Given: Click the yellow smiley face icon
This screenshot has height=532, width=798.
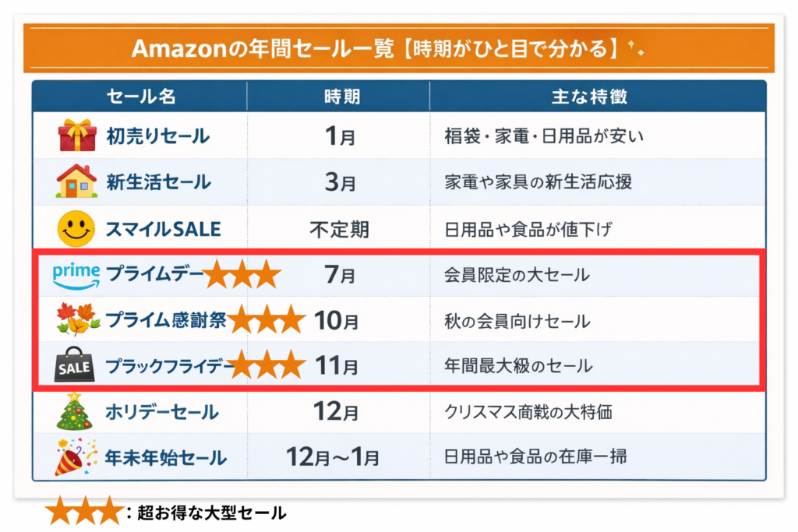Looking at the screenshot, I should click(76, 229).
